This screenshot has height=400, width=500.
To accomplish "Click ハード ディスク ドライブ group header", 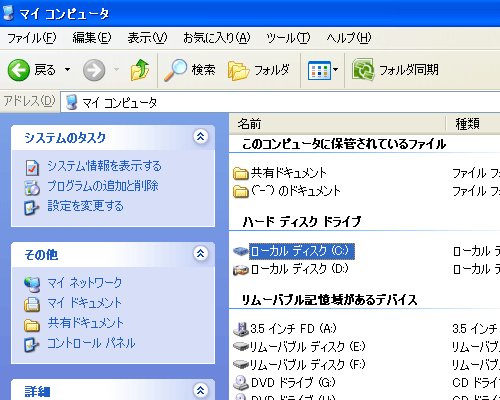I will [x=301, y=221].
